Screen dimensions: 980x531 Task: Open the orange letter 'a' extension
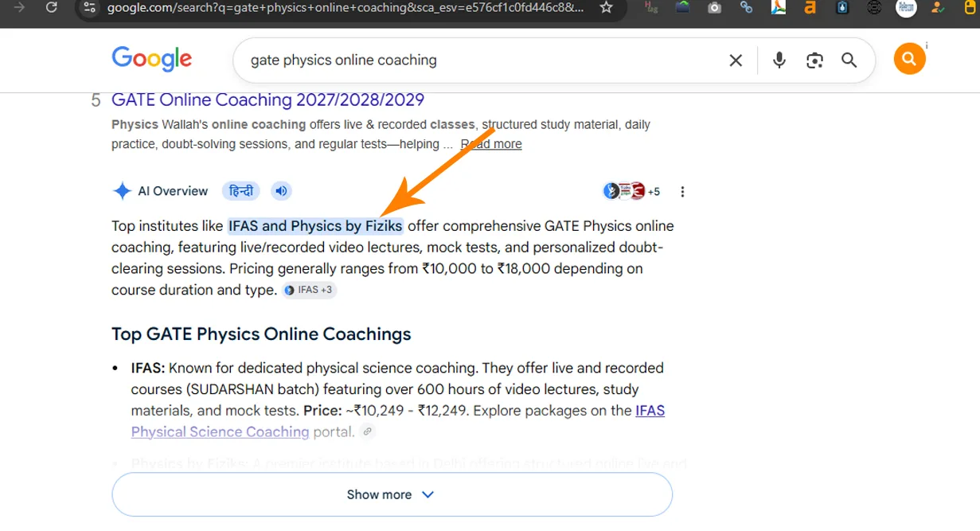click(x=810, y=7)
